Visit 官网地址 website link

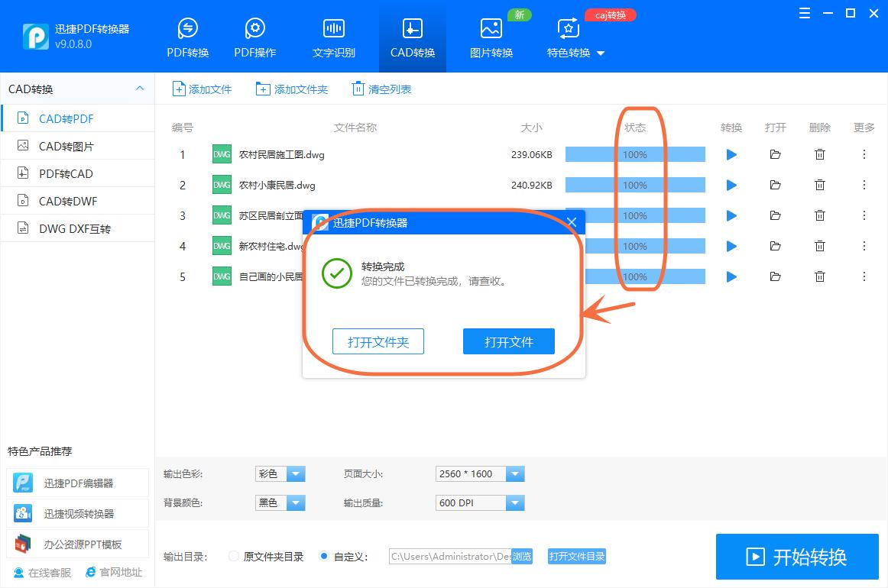114,572
